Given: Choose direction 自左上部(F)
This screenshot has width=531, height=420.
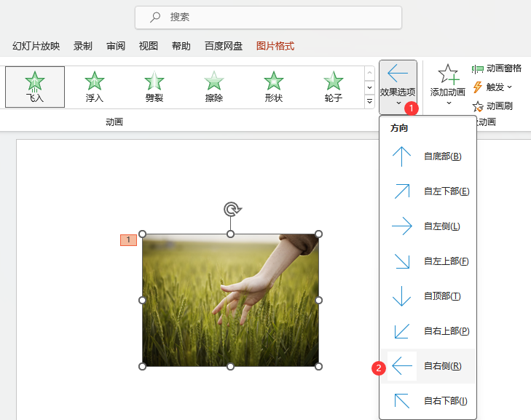Looking at the screenshot, I should (428, 261).
